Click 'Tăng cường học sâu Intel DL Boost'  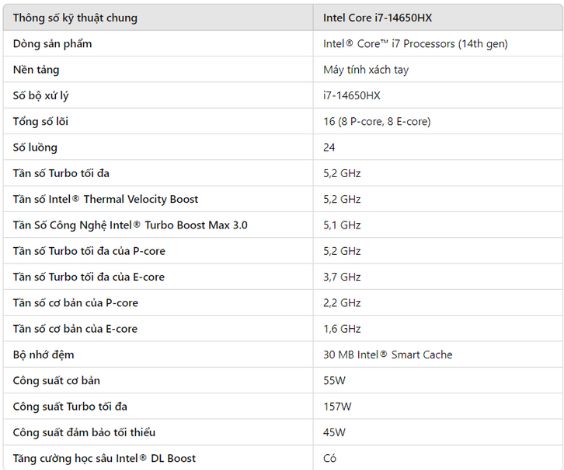[104, 458]
